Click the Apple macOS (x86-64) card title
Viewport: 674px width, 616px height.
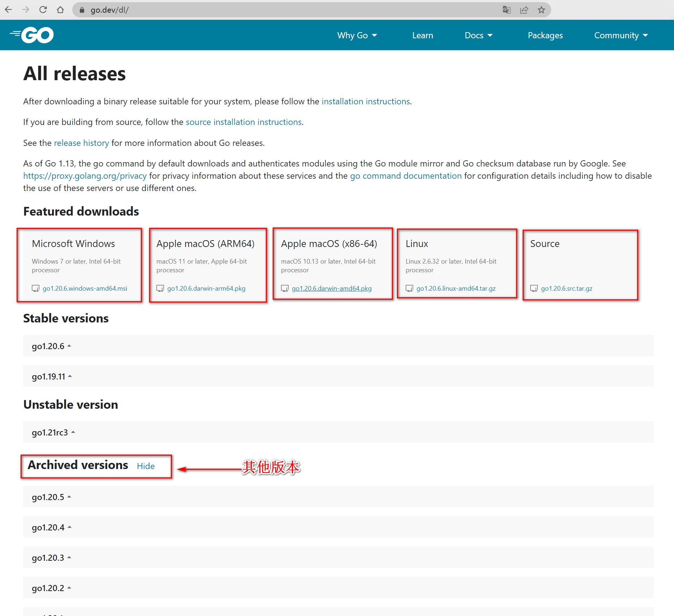[329, 244]
